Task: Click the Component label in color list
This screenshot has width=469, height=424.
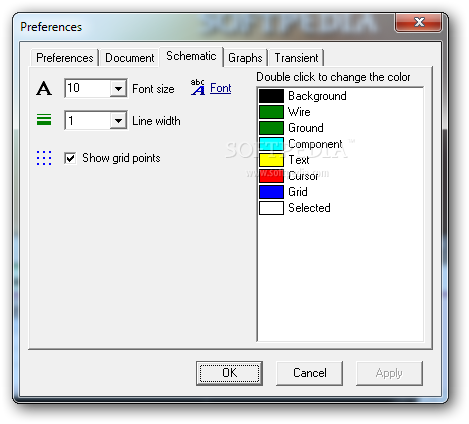Action: (315, 144)
